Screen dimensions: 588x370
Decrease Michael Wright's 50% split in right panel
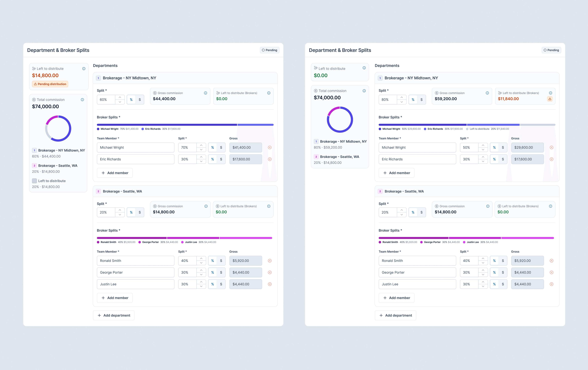click(x=483, y=150)
